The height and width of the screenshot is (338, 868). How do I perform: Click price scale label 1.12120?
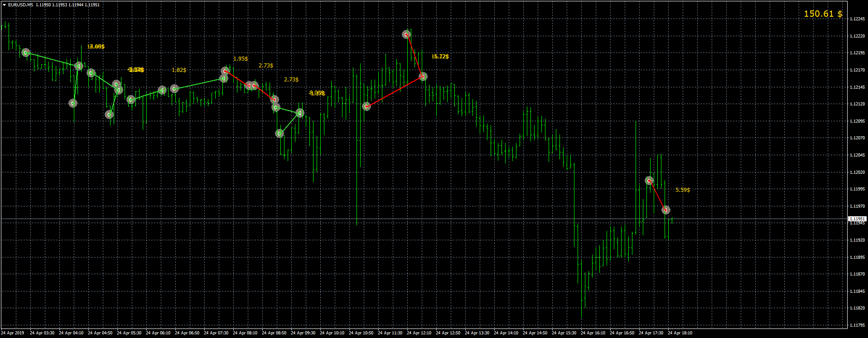pyautogui.click(x=858, y=104)
